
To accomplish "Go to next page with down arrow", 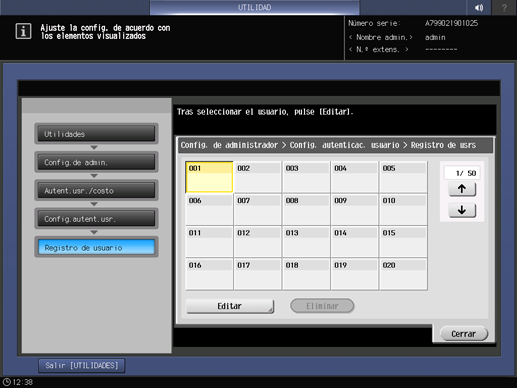I will 462,210.
